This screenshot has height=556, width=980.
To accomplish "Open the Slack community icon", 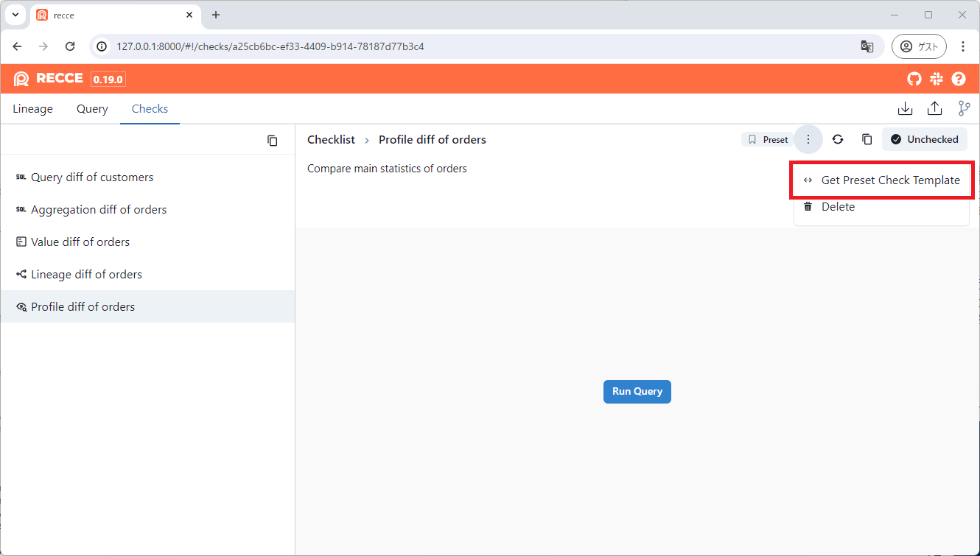I will 937,79.
